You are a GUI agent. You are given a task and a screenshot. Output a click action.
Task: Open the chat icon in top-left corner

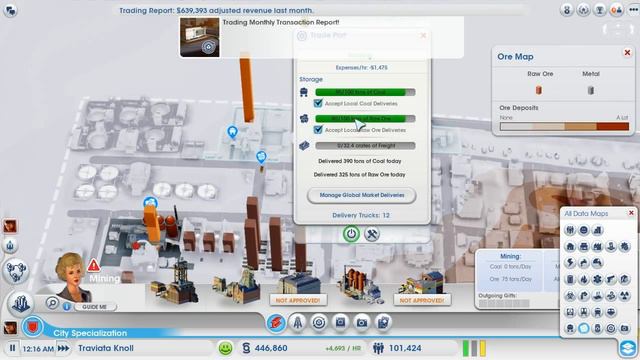10,10
